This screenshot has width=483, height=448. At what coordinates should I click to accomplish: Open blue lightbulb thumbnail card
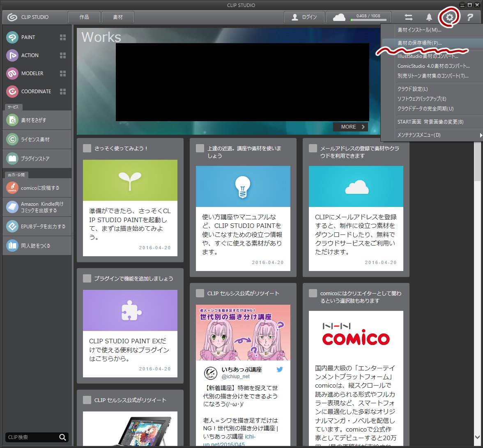pos(243,186)
